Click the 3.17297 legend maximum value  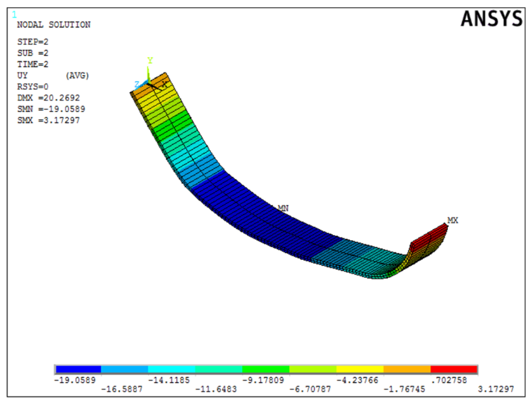click(496, 389)
